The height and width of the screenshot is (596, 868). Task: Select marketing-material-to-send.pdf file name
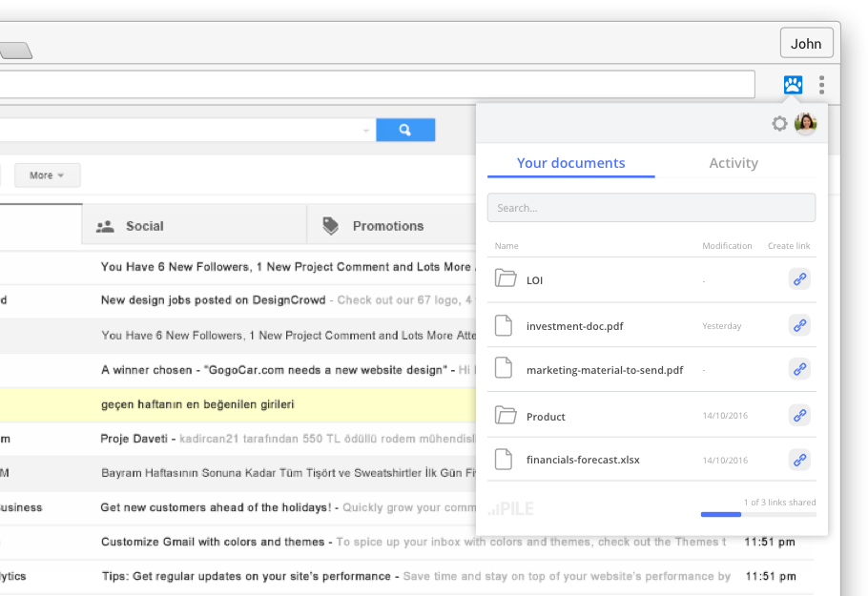point(605,370)
